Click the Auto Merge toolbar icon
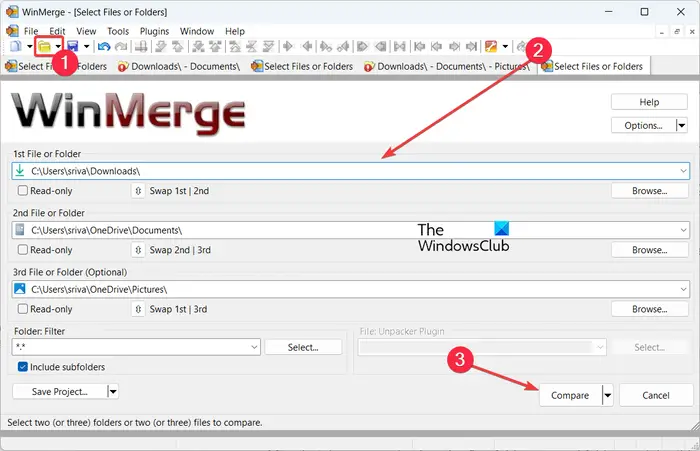This screenshot has width=700, height=451. point(400,46)
